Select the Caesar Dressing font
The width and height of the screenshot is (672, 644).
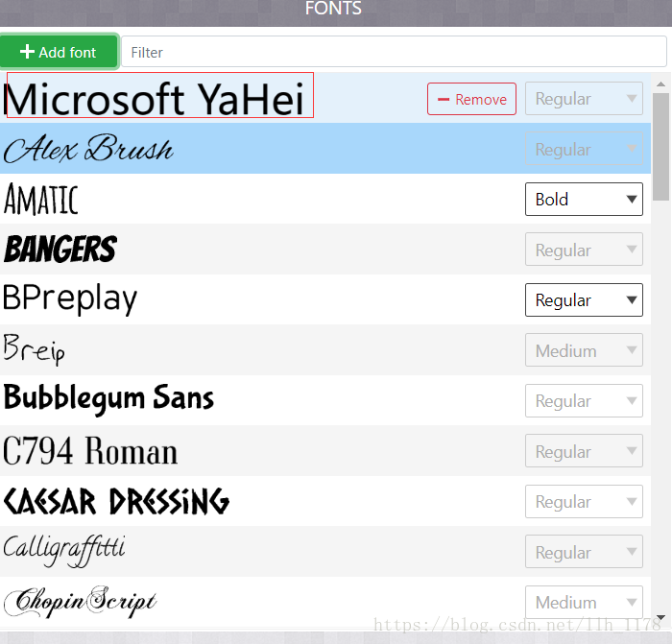(325, 501)
